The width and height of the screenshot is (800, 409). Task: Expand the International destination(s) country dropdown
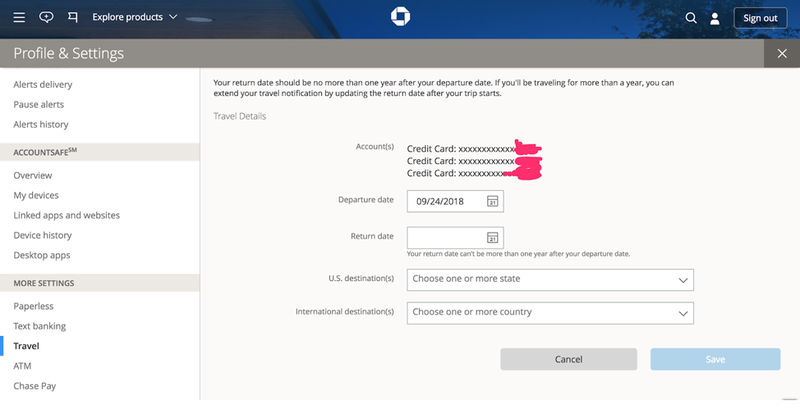pyautogui.click(x=550, y=313)
